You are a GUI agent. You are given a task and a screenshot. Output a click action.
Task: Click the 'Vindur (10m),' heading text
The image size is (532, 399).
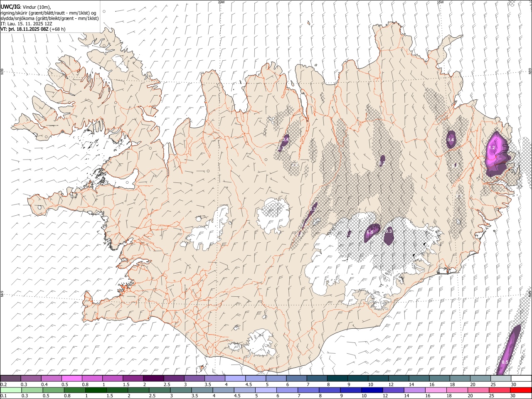coord(37,7)
